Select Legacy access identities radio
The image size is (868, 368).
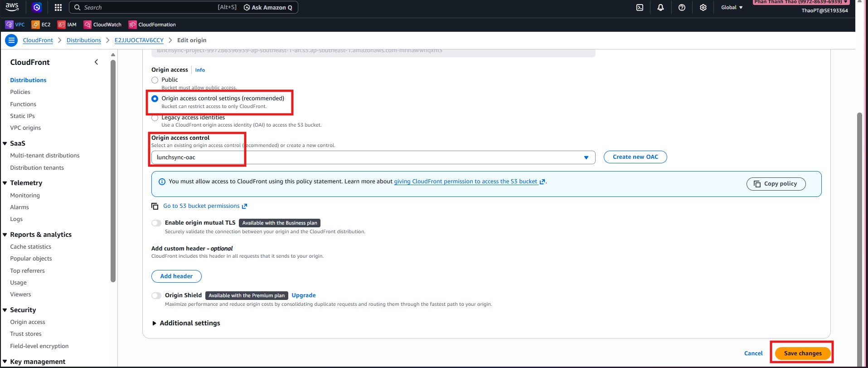tap(155, 118)
